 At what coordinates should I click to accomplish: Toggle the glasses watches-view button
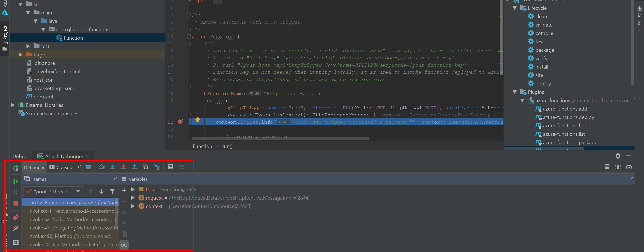point(124,245)
